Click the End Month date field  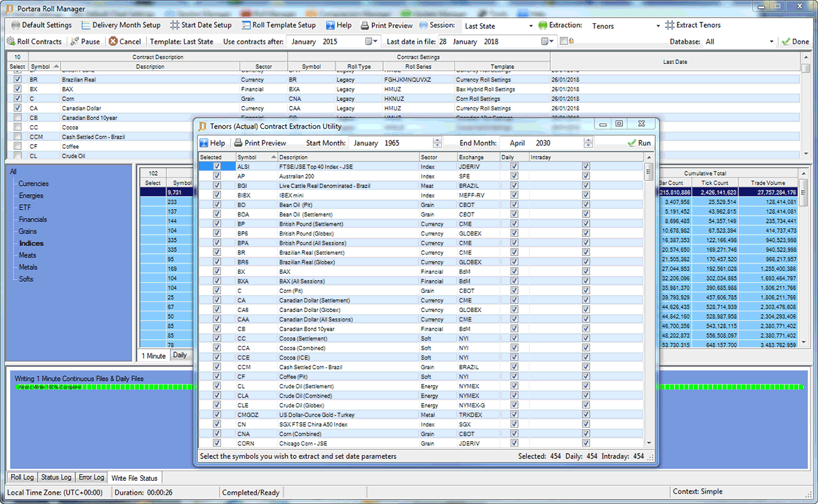click(x=545, y=143)
